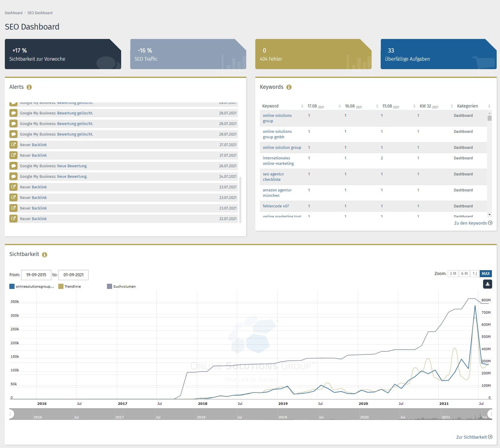Click From date field 19-09-2015
500x448 pixels.
[x=36, y=275]
